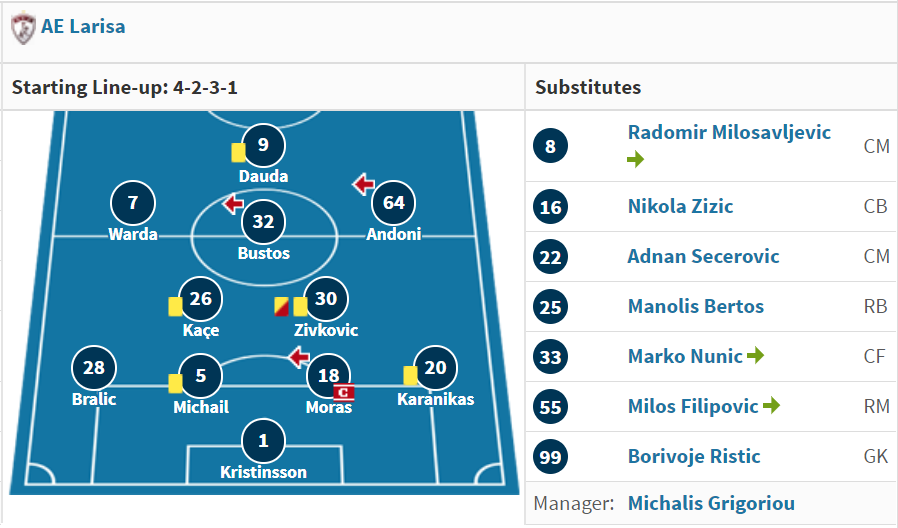Viewport: 898px width, 528px height.
Task: Click the green arrow next to Marko Nunic
Action: coord(755,356)
